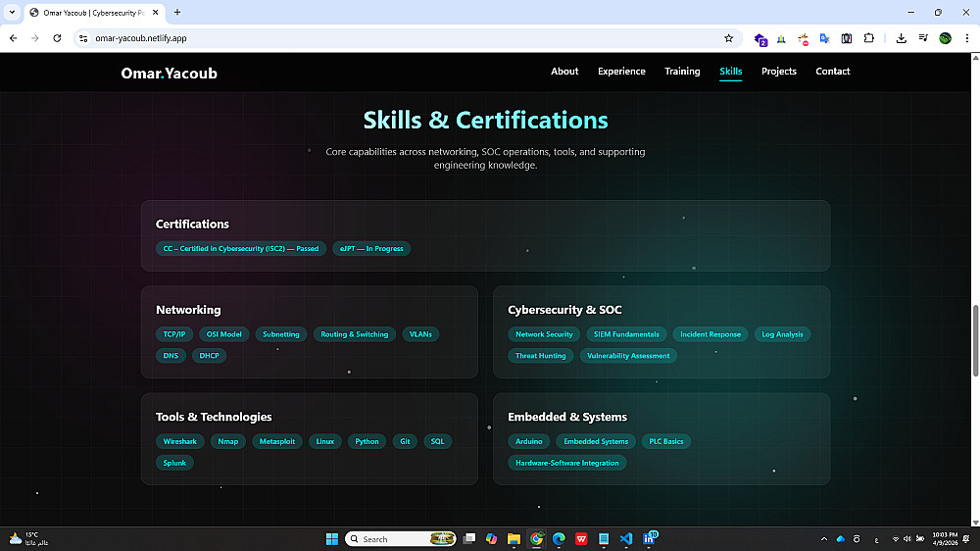The width and height of the screenshot is (980, 551).
Task: Open the Chrome Extensions puzzle icon
Action: (x=868, y=38)
